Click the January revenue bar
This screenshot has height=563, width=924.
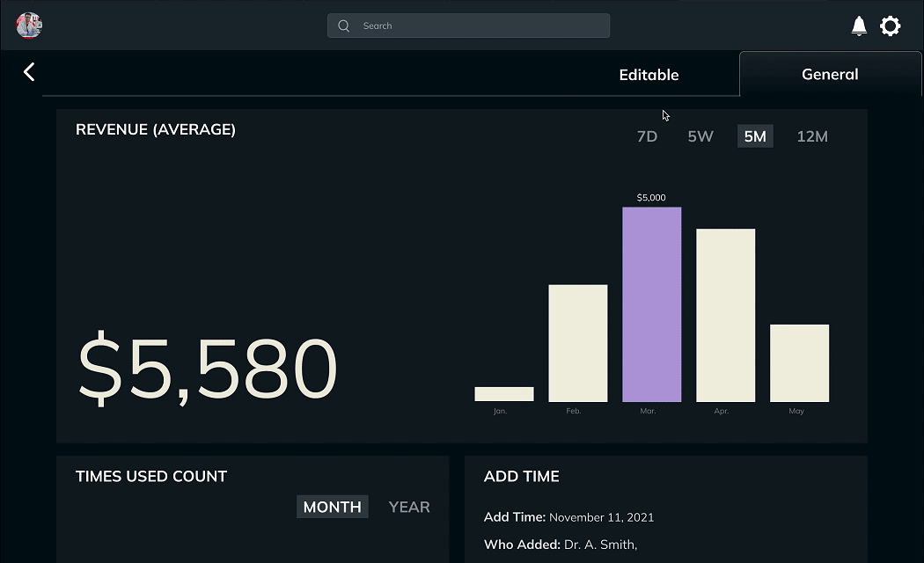pyautogui.click(x=504, y=394)
